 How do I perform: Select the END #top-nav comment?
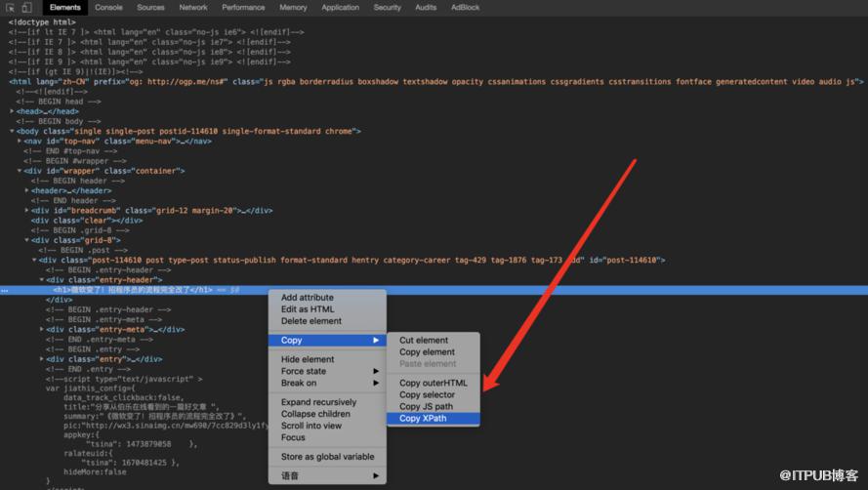tap(70, 151)
